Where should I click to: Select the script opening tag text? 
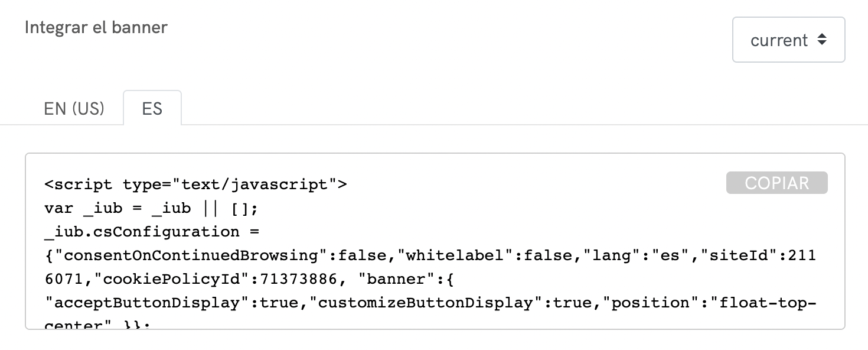coord(195,184)
